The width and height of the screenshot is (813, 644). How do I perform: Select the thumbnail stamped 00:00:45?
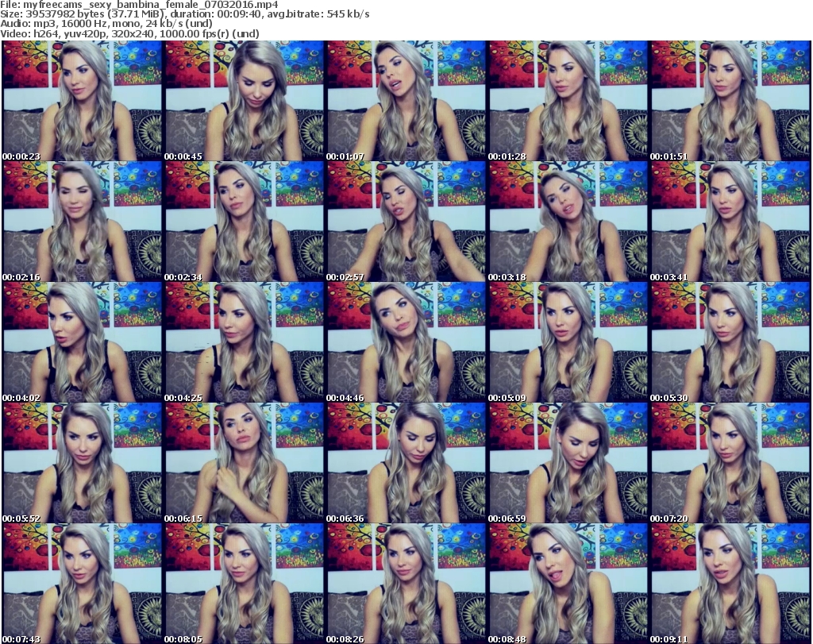click(x=244, y=101)
